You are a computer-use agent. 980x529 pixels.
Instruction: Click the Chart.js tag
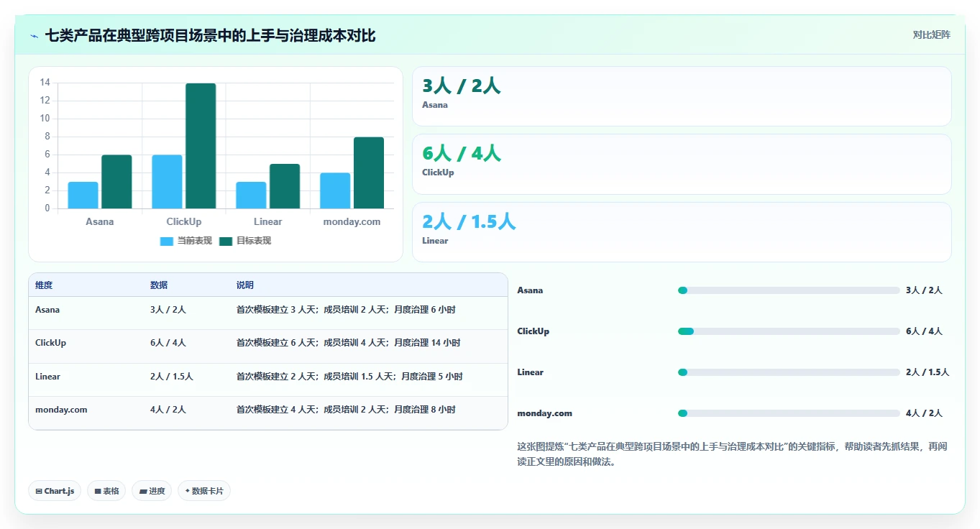tap(55, 491)
